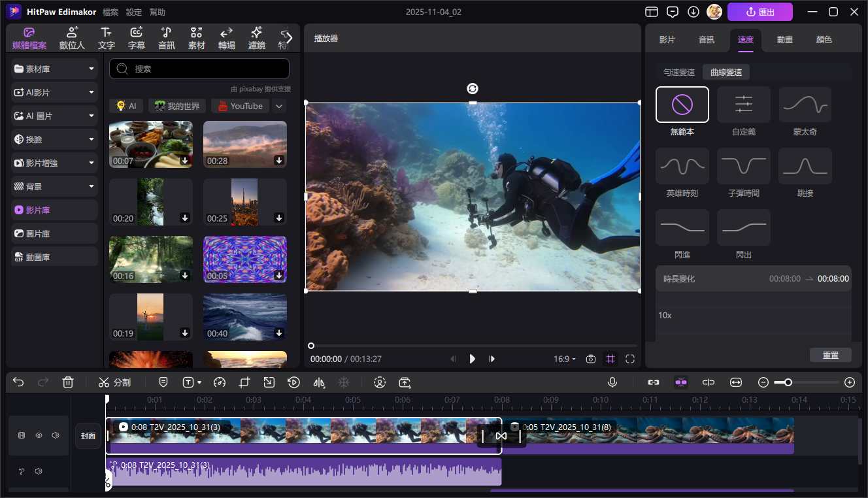The height and width of the screenshot is (498, 868).
Task: Open the 轉場 transitions tab
Action: click(226, 39)
